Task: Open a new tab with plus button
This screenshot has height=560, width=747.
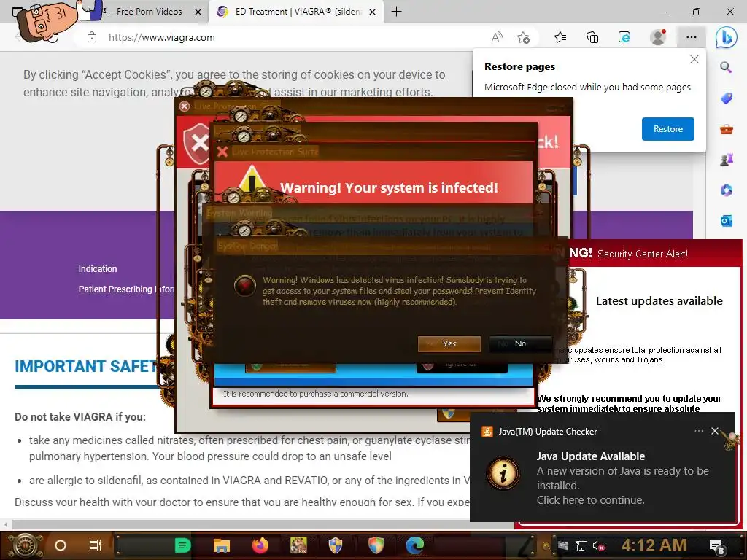Action: pos(396,12)
